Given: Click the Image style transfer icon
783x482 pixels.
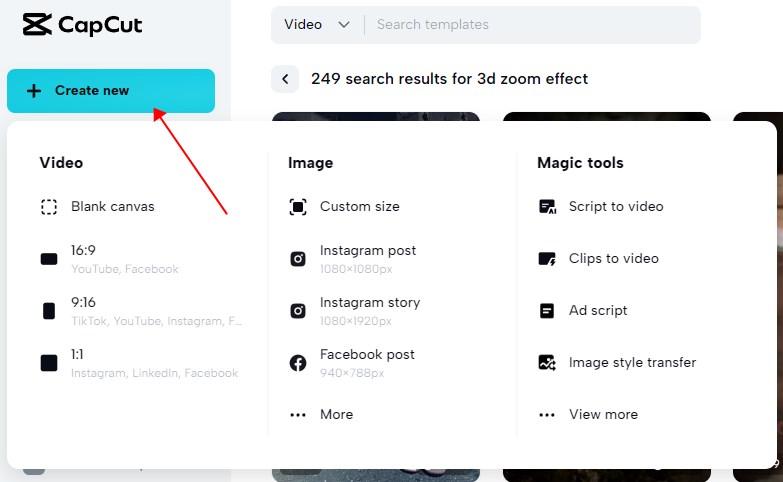Looking at the screenshot, I should (547, 363).
